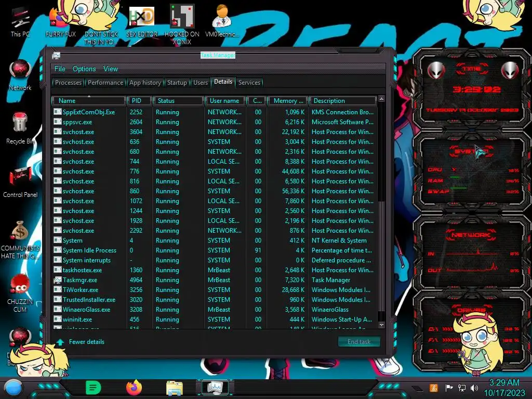Switch to the Services tab
This screenshot has height=399, width=532.
(x=249, y=83)
